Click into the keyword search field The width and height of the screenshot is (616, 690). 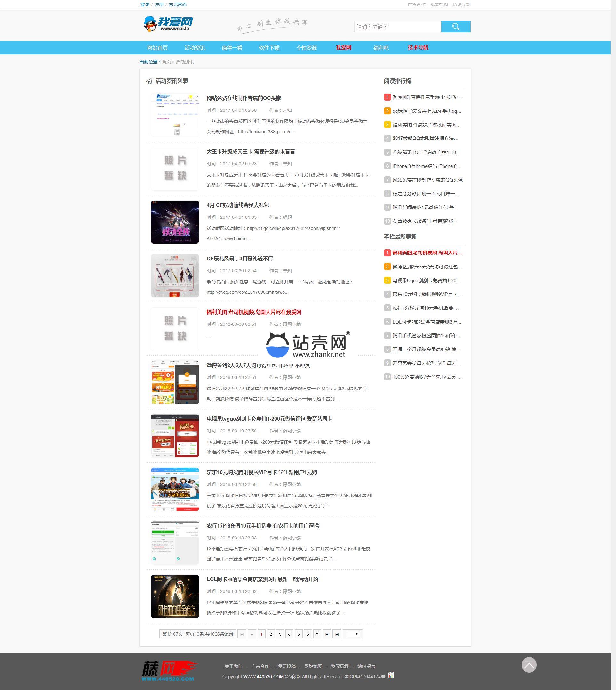(397, 26)
